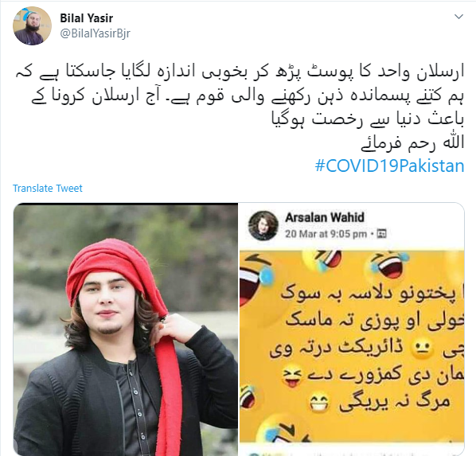
Task: Open Bilal Yasir's profile avatar
Action: 32,25
